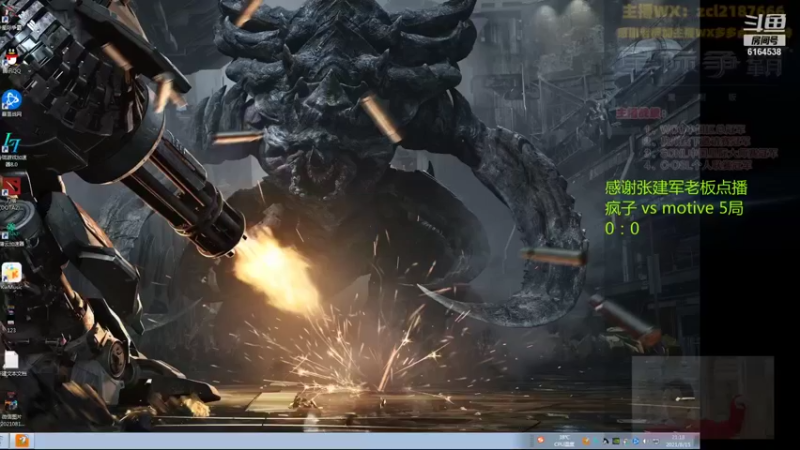This screenshot has width=800, height=450.
Task: Click the Douyu logo watermark
Action: click(x=764, y=23)
